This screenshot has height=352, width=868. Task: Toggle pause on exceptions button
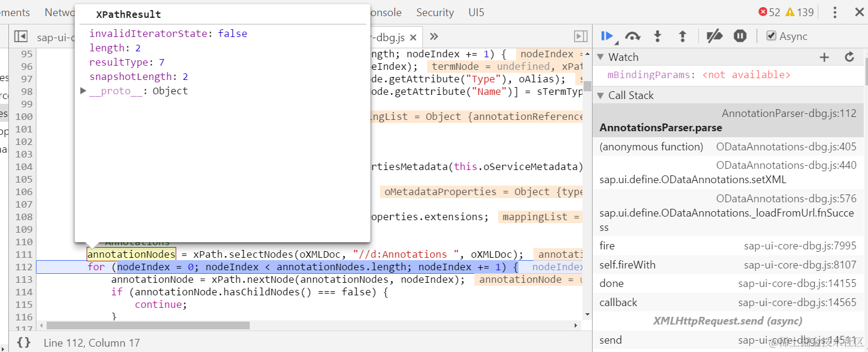coord(740,36)
